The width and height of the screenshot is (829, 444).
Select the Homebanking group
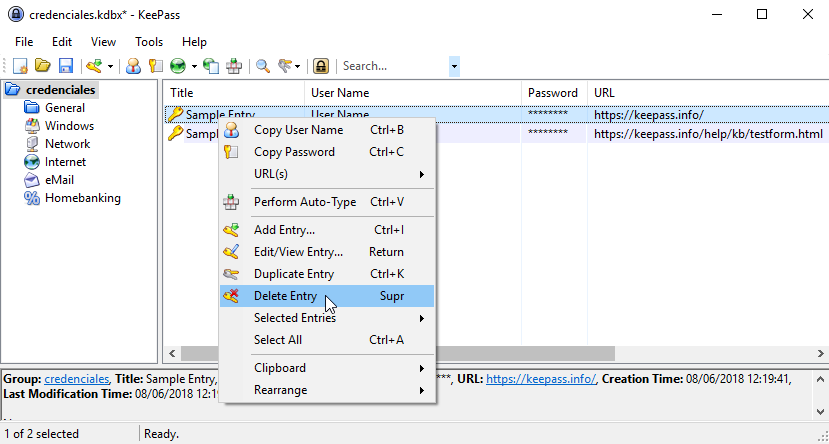click(82, 198)
